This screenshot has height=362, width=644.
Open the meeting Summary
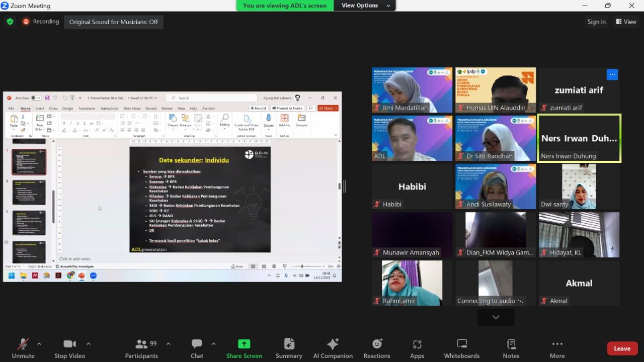point(289,348)
